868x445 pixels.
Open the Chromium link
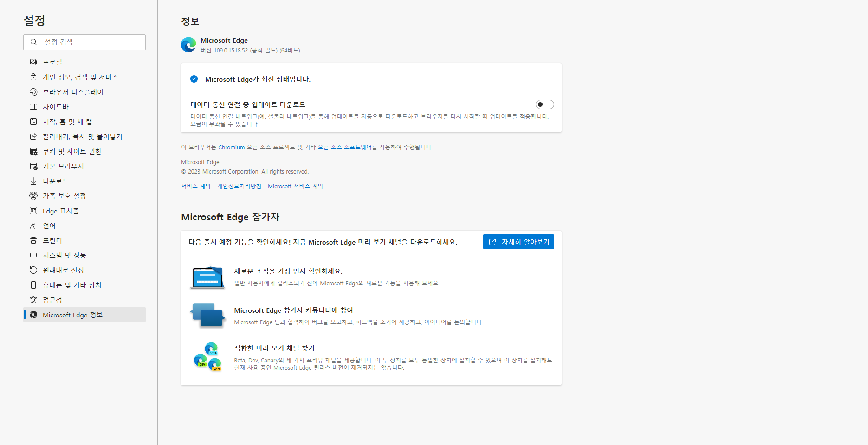coord(232,148)
